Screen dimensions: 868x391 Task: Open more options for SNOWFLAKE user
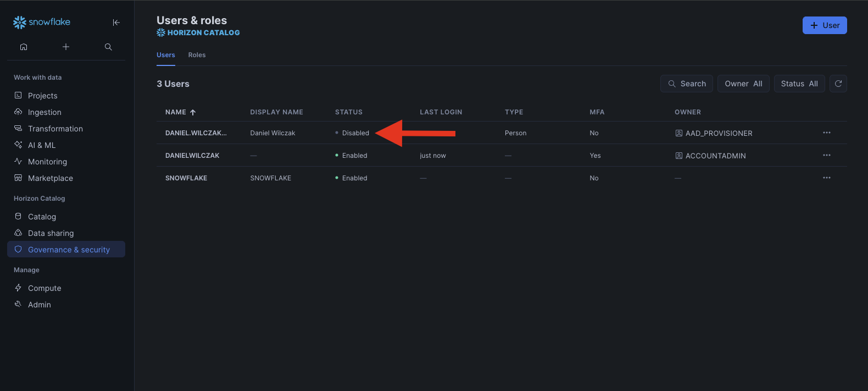(x=826, y=178)
